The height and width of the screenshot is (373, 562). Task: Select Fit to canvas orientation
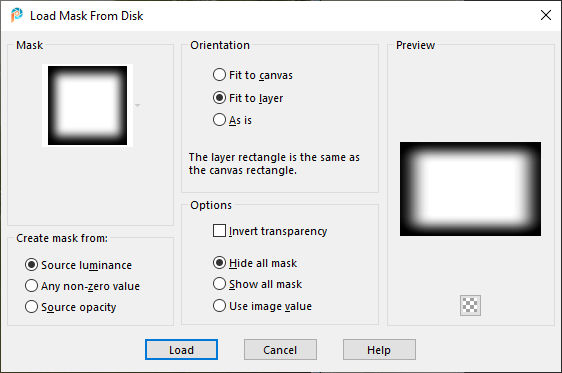pos(253,75)
